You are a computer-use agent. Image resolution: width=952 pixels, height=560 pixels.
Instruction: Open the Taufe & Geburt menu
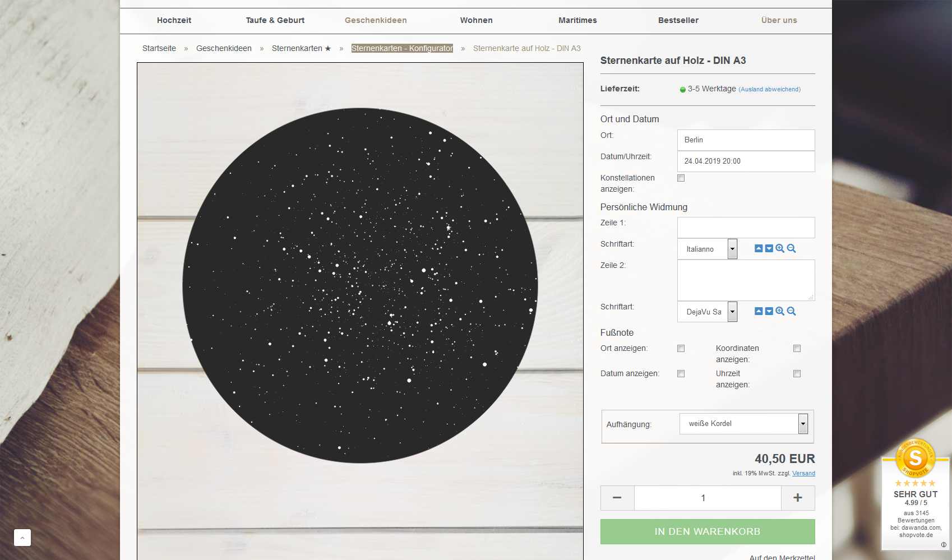click(275, 20)
